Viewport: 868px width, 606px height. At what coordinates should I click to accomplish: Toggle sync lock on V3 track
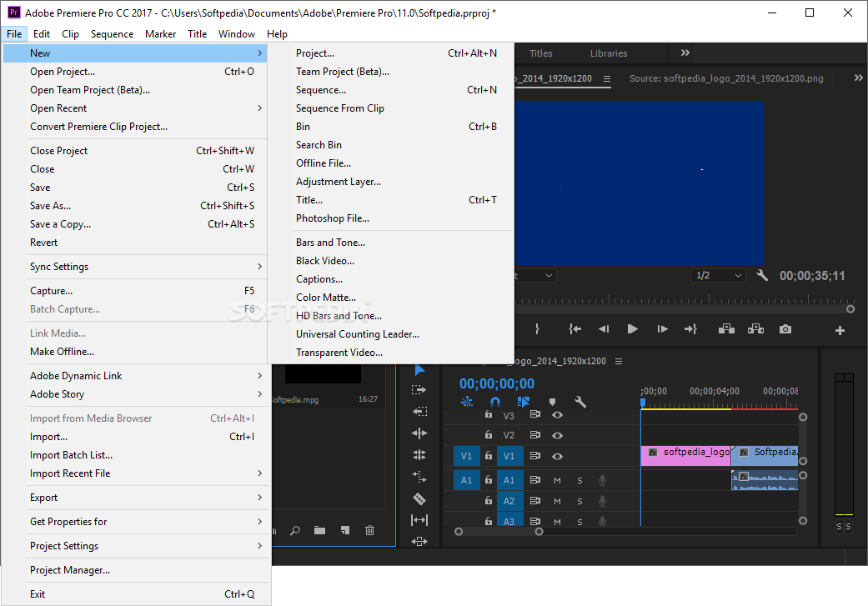coord(534,414)
